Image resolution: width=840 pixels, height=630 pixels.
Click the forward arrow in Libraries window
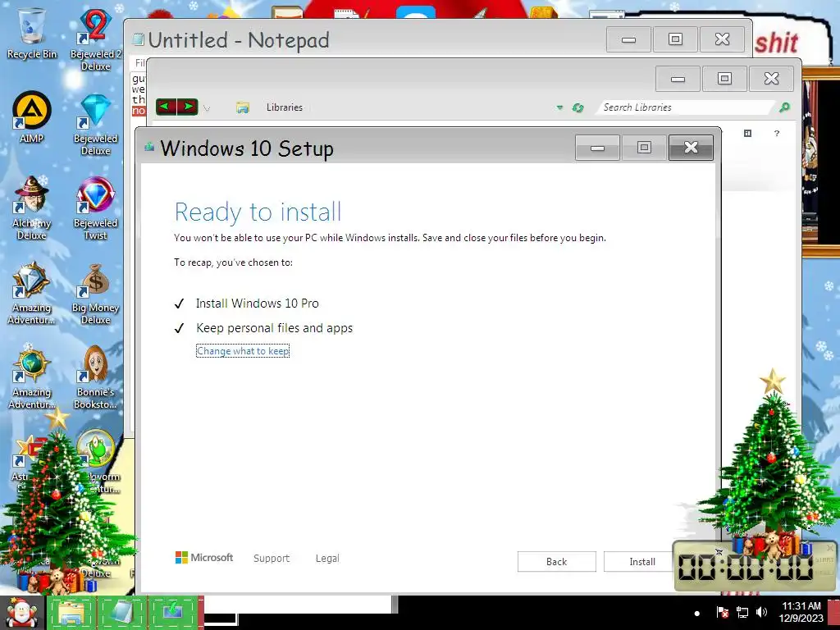point(187,107)
